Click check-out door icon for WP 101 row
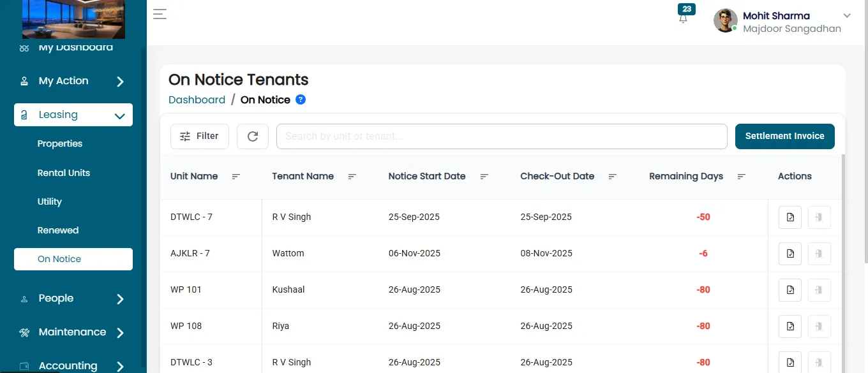868x373 pixels. pyautogui.click(x=819, y=290)
